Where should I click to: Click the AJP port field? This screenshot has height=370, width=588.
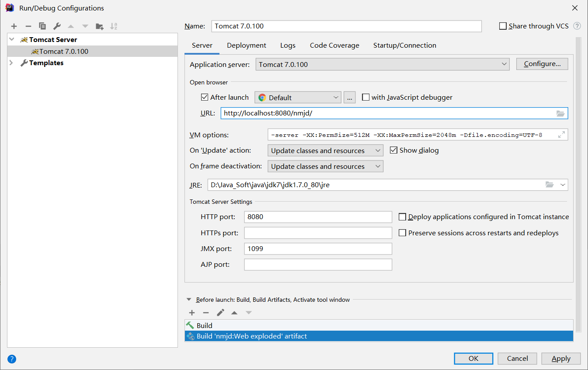click(x=318, y=265)
